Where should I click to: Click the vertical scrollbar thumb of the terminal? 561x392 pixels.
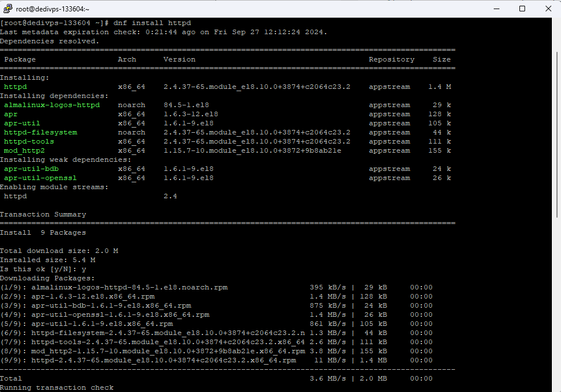(x=556, y=134)
